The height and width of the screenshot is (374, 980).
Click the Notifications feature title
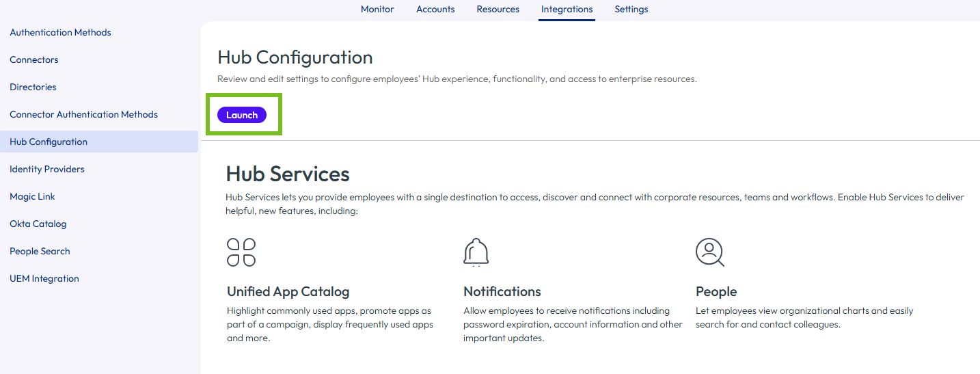[x=502, y=291]
